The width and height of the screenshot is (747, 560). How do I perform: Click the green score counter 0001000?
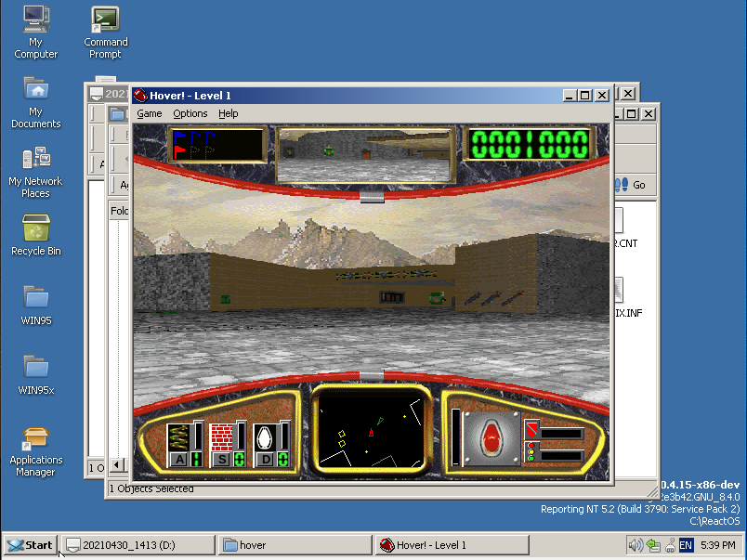[530, 144]
